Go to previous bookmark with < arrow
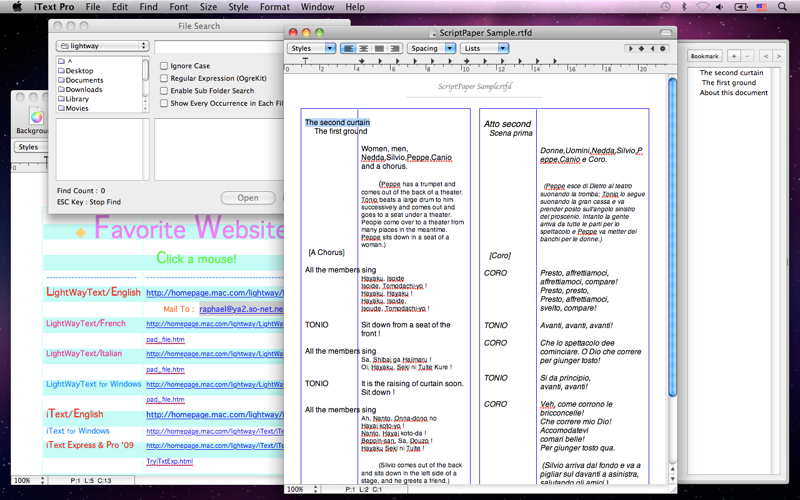The height and width of the screenshot is (500, 800). click(x=765, y=56)
